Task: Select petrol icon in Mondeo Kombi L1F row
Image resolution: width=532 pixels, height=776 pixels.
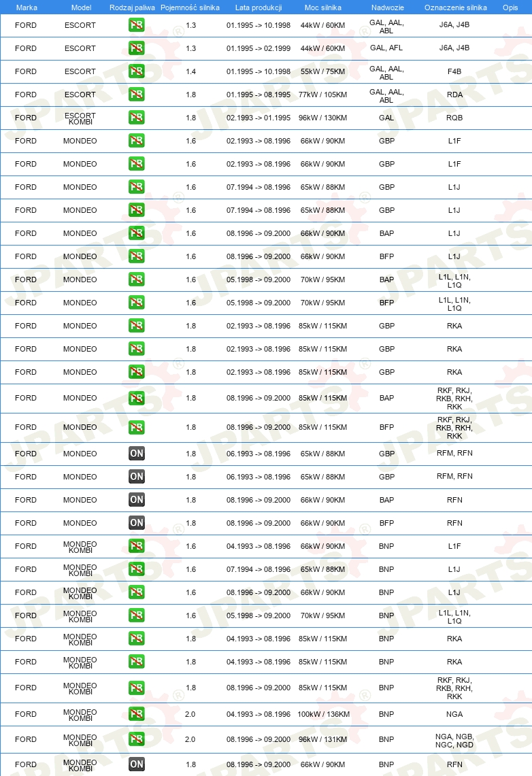Action: click(x=137, y=546)
